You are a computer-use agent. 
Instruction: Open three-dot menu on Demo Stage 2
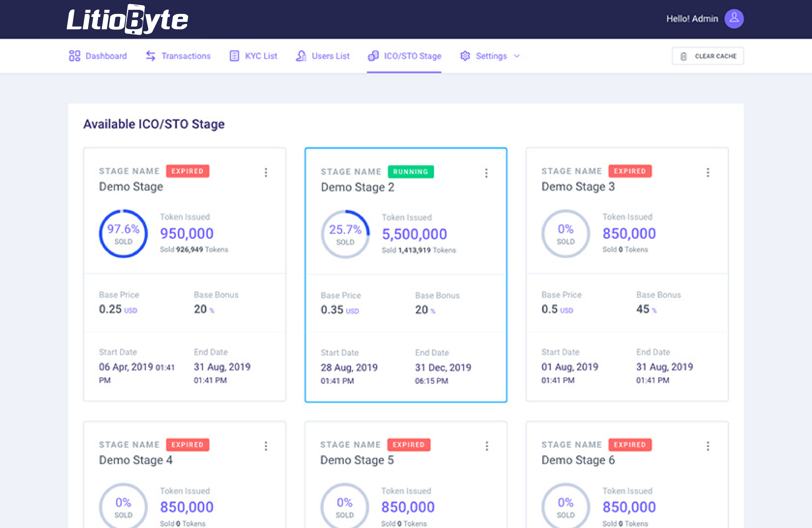[x=486, y=173]
